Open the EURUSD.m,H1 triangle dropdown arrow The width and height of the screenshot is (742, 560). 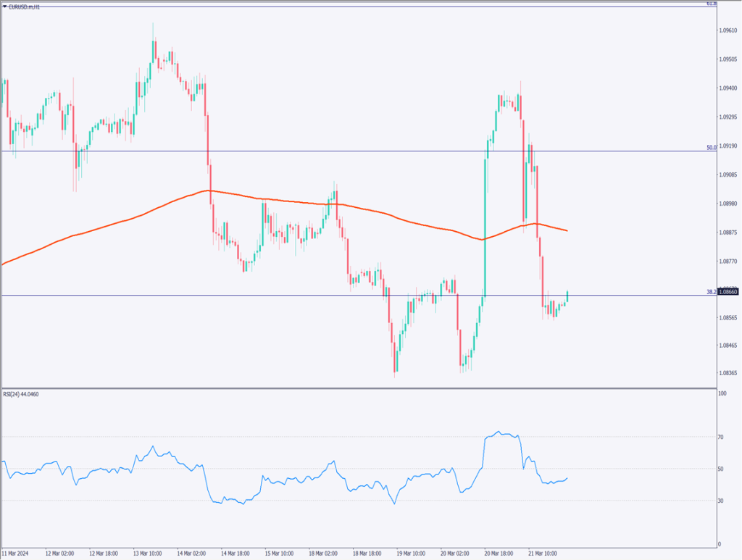5,6
